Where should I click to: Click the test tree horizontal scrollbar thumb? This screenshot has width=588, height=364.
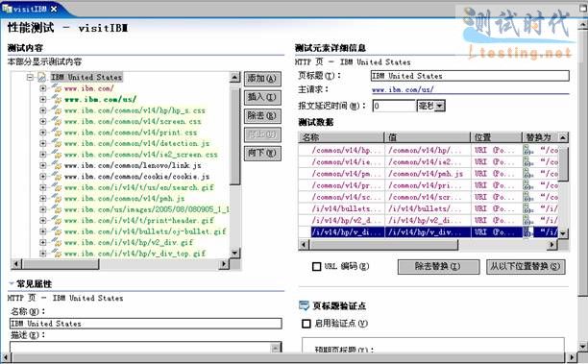pyautogui.click(x=60, y=264)
